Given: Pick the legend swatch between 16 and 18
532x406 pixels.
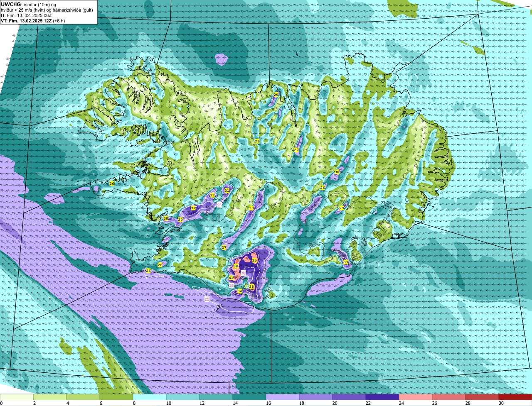Looking at the screenshot, I should coord(283,397).
